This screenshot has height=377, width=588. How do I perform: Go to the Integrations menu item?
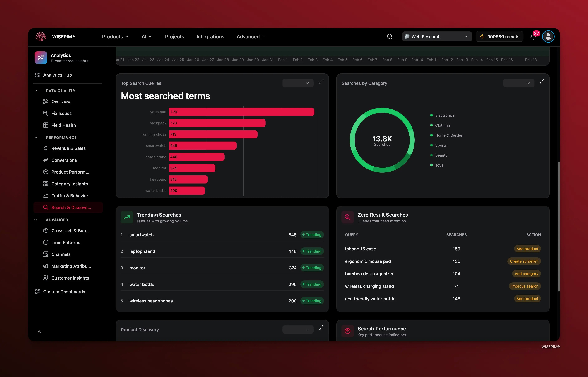[x=210, y=36]
